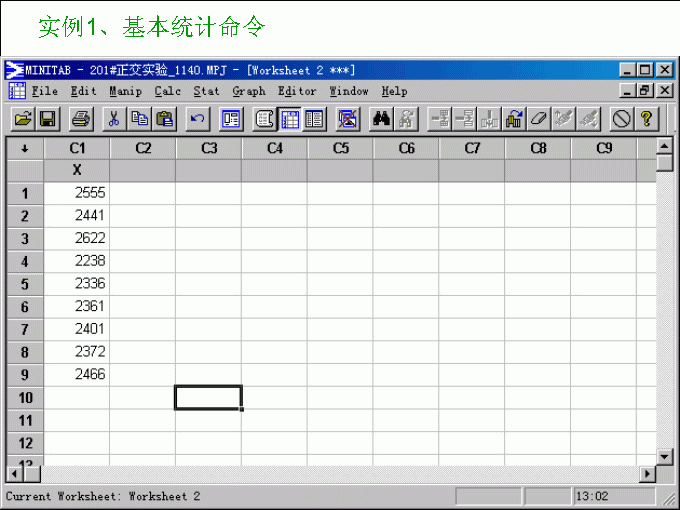Open the Graph menu

(249, 91)
